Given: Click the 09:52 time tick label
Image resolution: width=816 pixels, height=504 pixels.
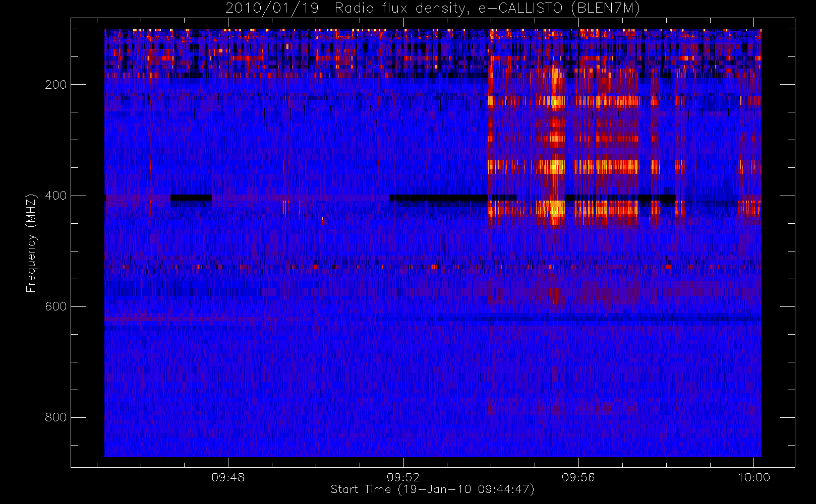Looking at the screenshot, I should click(x=403, y=477).
